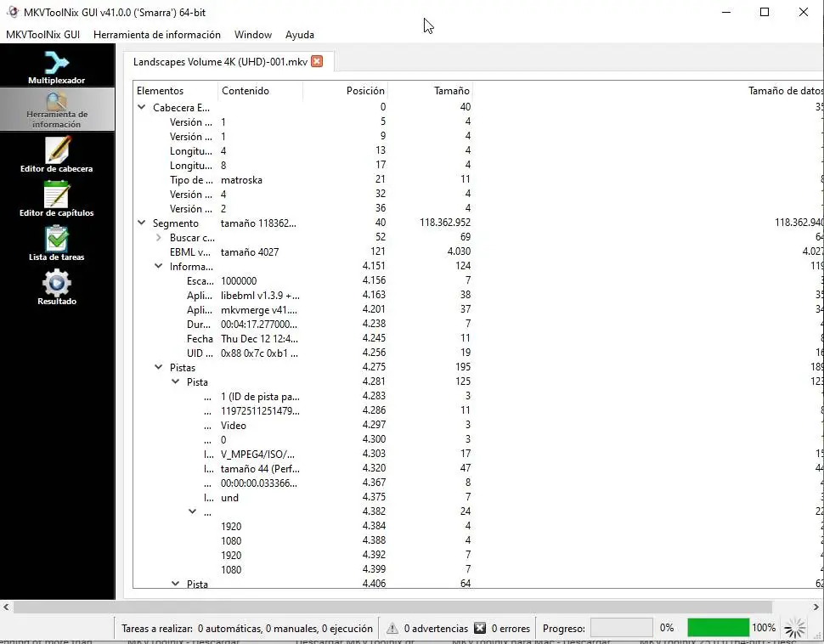Collapse the Pistas tree node
Screen dimensions: 824x644
[x=158, y=367]
